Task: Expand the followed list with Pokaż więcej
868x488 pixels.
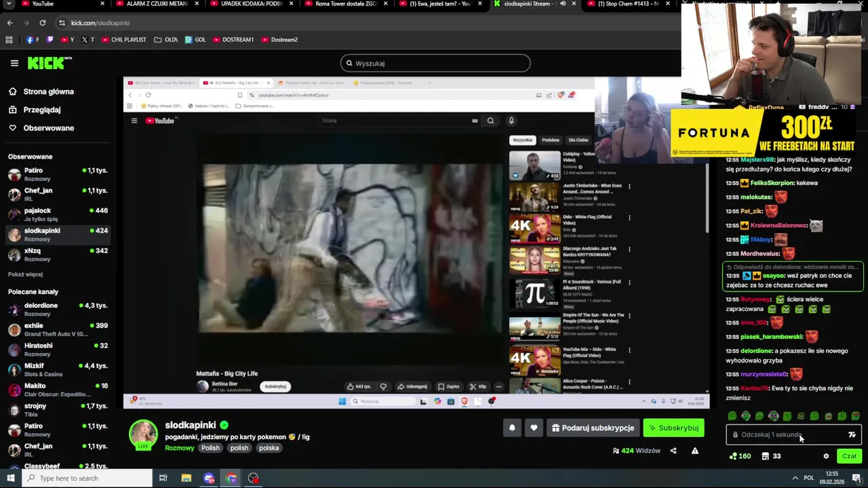Action: [x=25, y=274]
